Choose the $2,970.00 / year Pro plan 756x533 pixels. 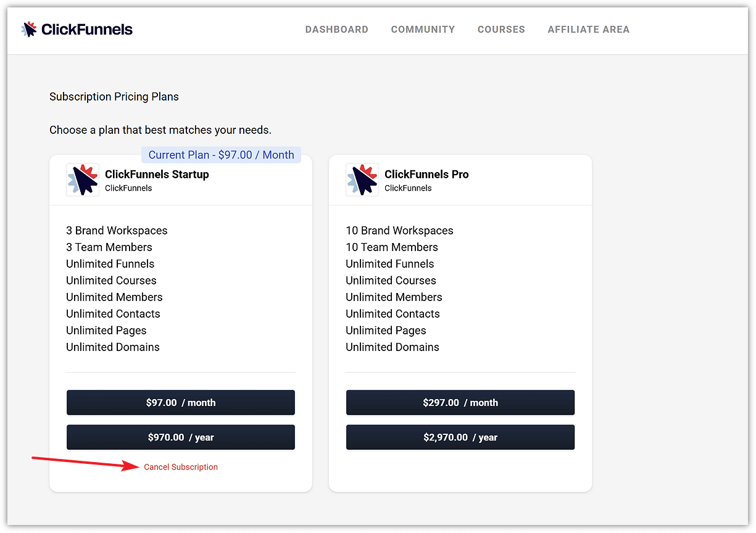pyautogui.click(x=460, y=437)
